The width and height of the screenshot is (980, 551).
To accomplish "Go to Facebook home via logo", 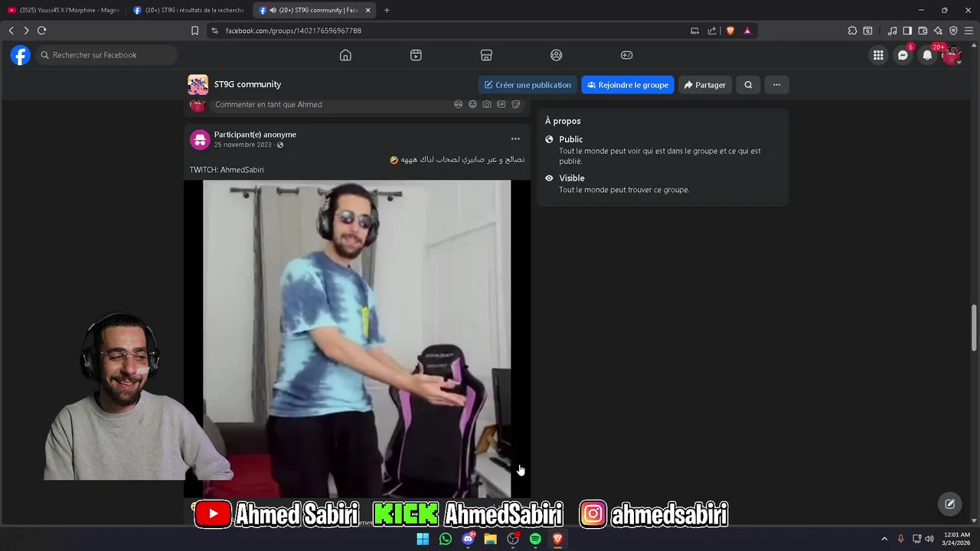I will (21, 55).
